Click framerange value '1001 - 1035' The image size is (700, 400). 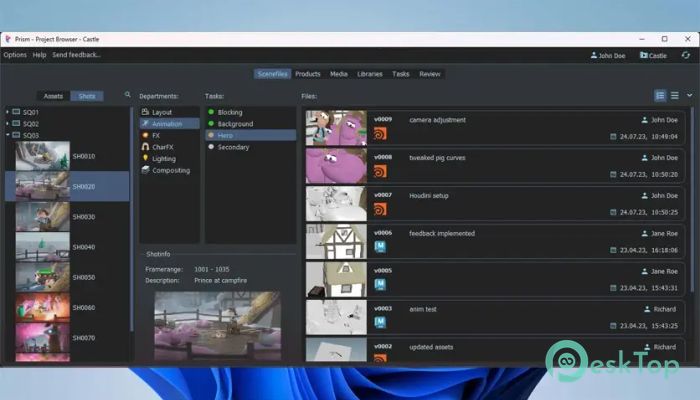212,269
